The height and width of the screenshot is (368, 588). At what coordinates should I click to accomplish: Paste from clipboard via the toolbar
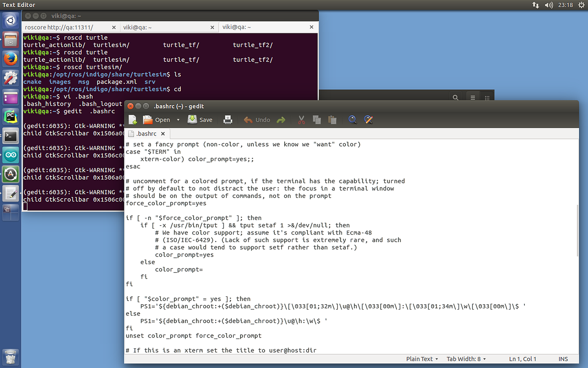(332, 119)
